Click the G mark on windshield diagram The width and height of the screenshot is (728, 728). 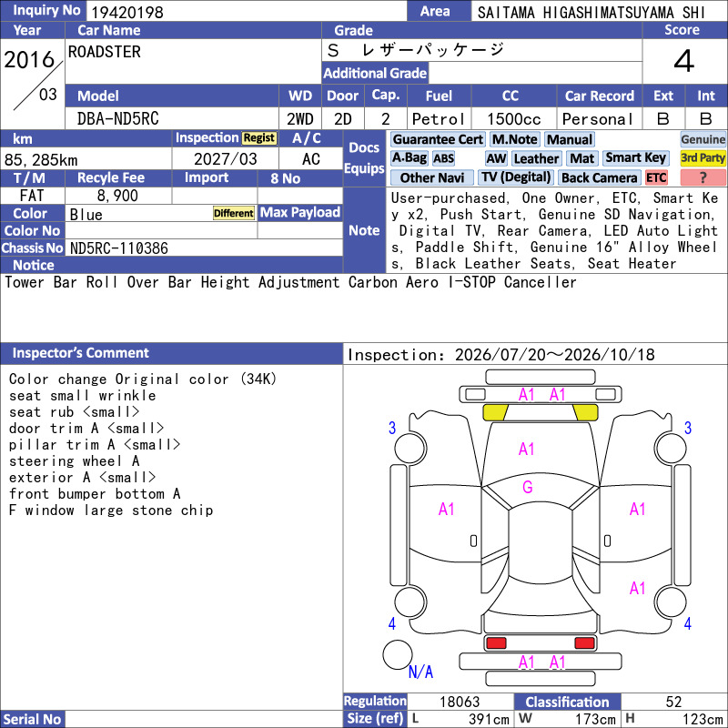(x=527, y=487)
